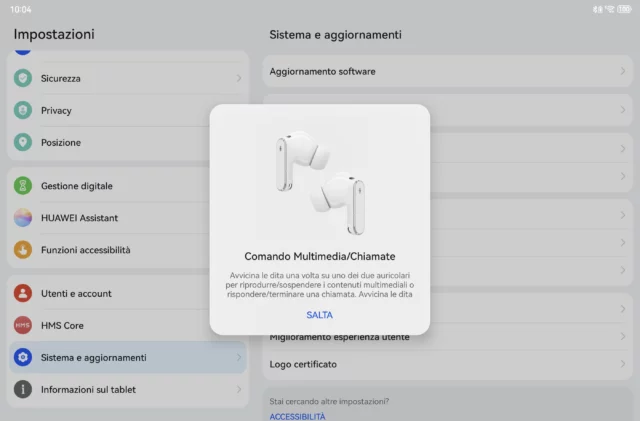Click the Informazioni sul tablet info icon
Screen dimensions: 640x421
point(23,389)
